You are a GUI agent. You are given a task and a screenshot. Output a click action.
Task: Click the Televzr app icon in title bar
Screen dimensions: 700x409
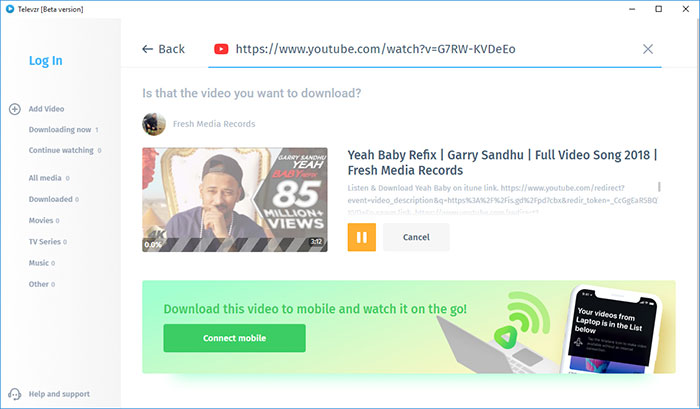pyautogui.click(x=9, y=8)
